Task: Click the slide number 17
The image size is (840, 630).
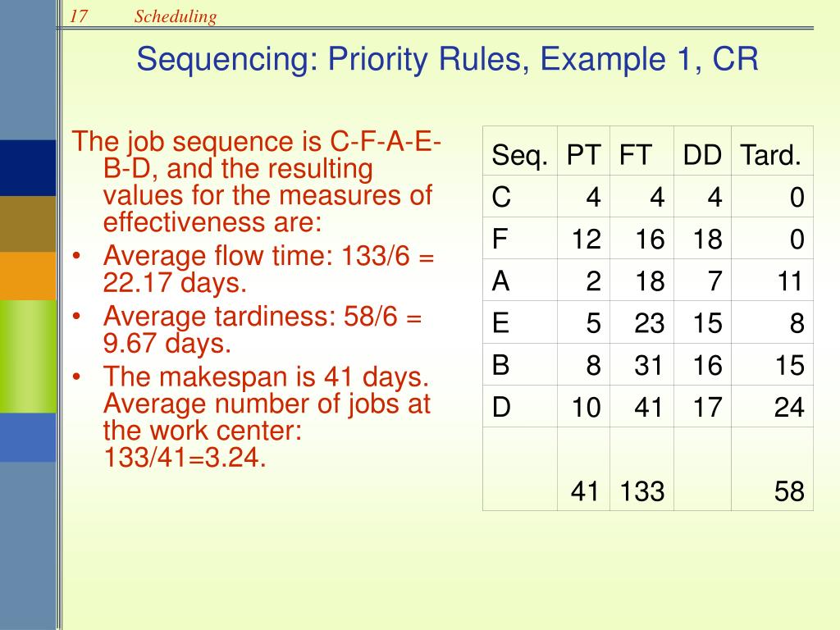Action: pos(79,16)
